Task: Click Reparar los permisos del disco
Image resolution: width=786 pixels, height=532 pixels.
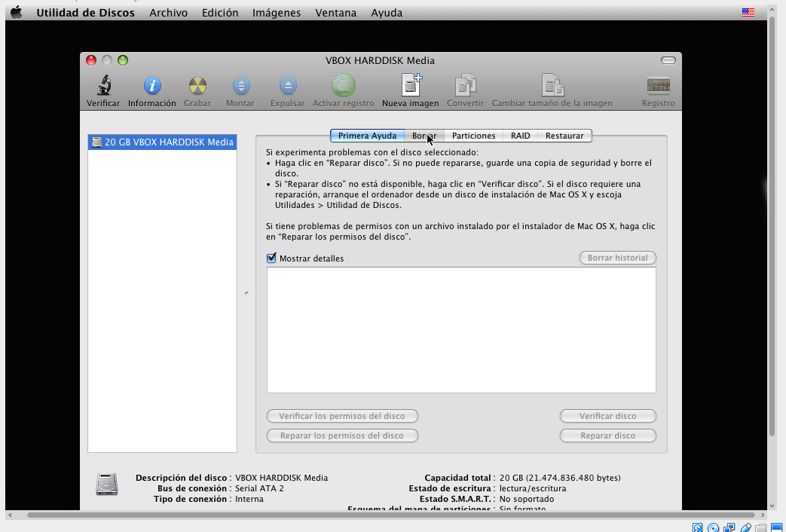Action: 342,436
